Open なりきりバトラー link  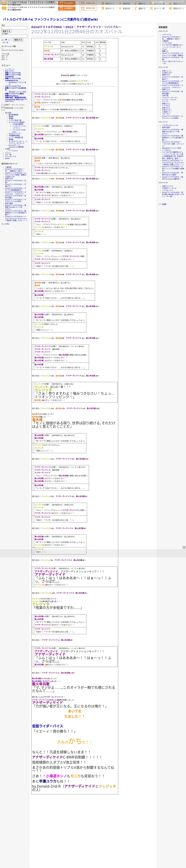(15, 134)
